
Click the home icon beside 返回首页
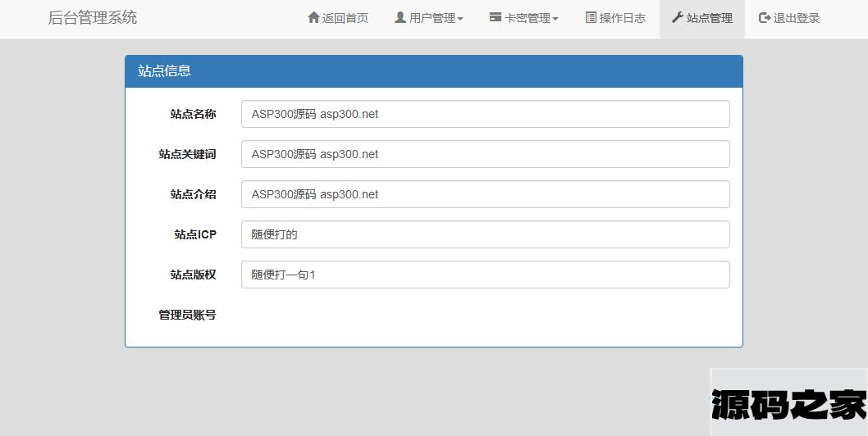pyautogui.click(x=313, y=17)
